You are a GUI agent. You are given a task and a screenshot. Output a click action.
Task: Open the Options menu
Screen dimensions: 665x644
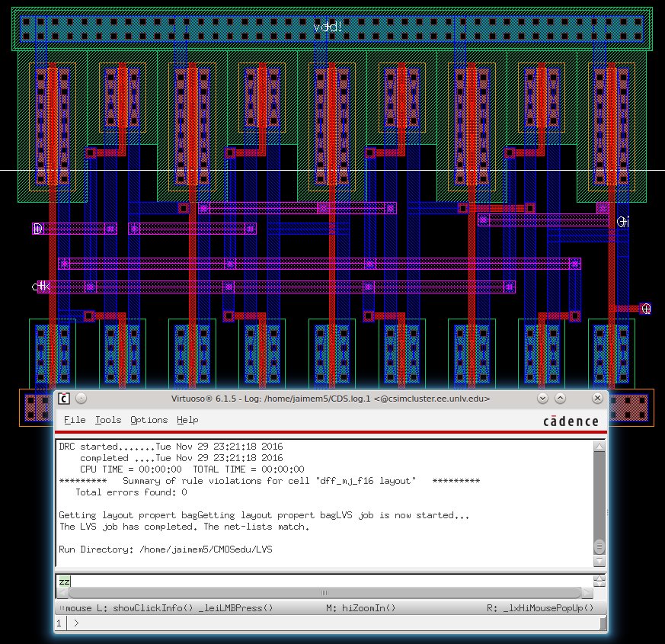[x=149, y=420]
